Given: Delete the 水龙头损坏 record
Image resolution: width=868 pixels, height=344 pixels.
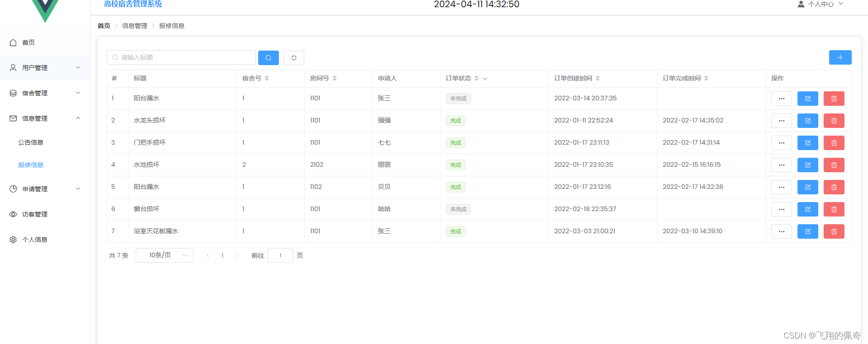Looking at the screenshot, I should click(x=834, y=121).
